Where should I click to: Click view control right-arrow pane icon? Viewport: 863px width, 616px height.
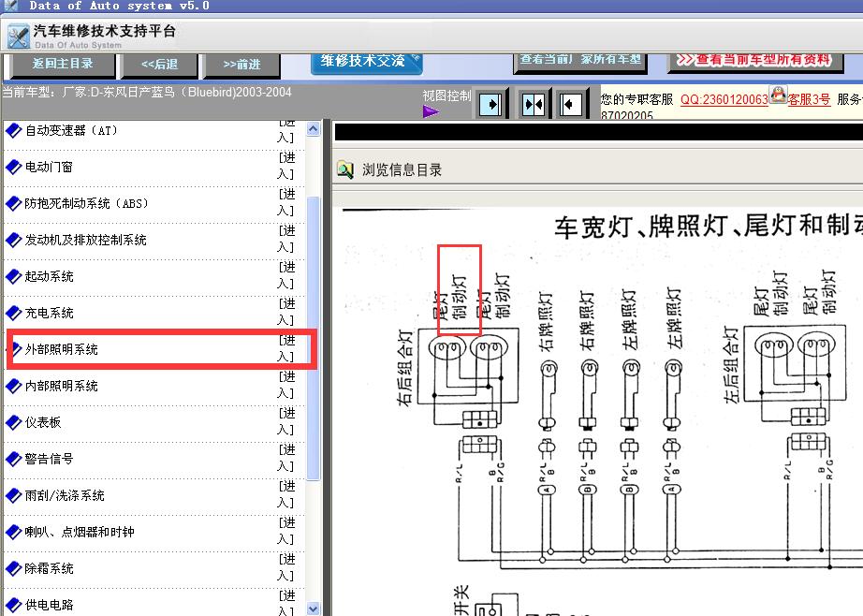tap(490, 104)
